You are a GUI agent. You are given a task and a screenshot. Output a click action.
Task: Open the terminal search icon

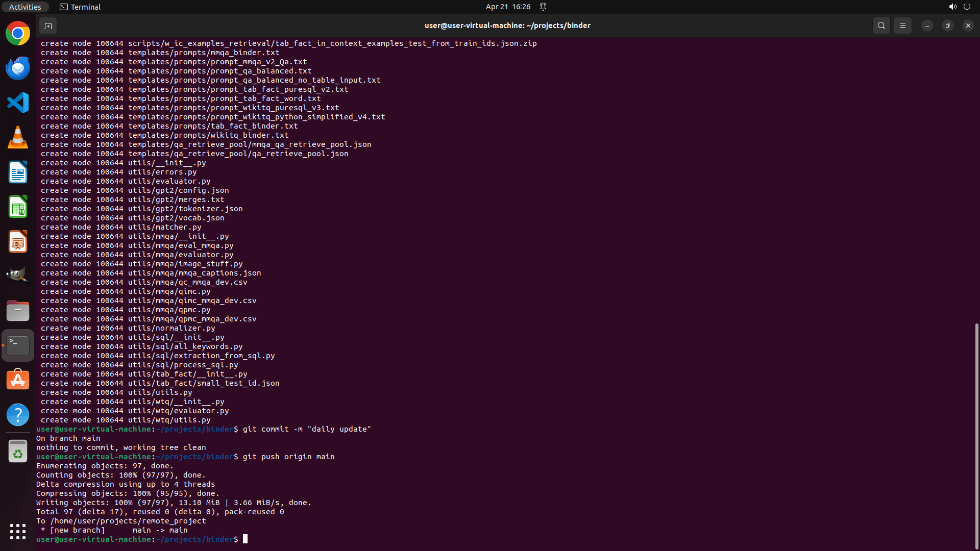click(881, 26)
